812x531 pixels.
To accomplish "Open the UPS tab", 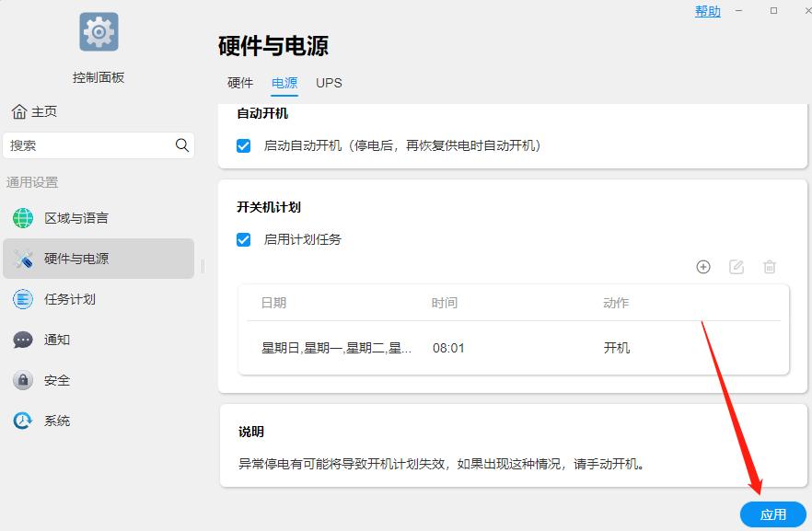I will [x=329, y=83].
